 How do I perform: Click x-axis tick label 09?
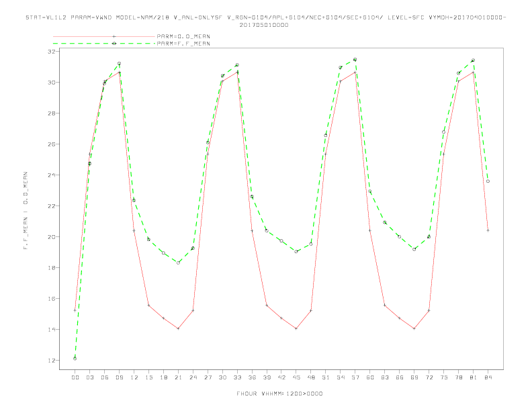click(119, 377)
